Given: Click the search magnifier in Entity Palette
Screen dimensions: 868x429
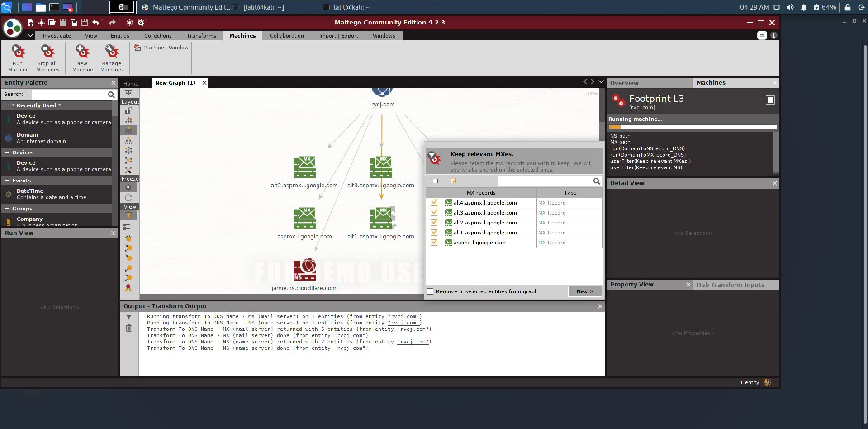Looking at the screenshot, I should pos(111,95).
